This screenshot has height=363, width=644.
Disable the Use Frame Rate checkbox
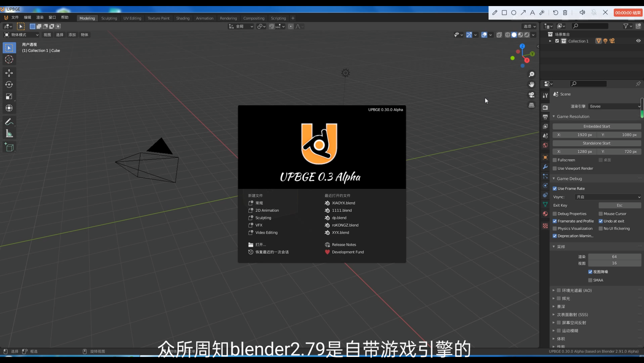(555, 189)
